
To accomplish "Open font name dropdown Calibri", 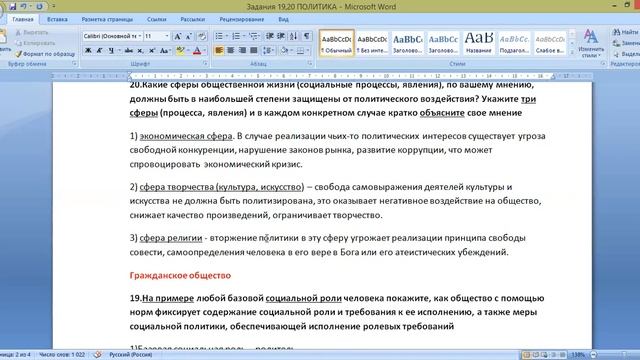I will click(140, 36).
